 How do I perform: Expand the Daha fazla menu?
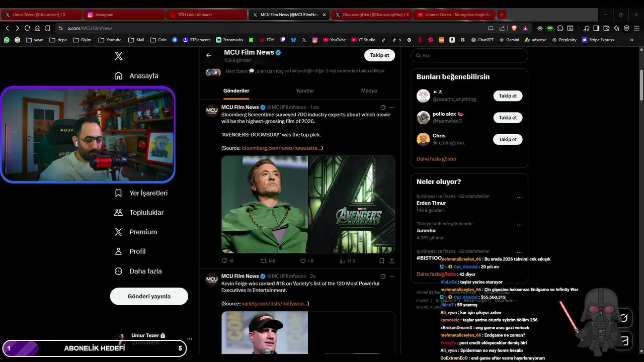pos(138,271)
